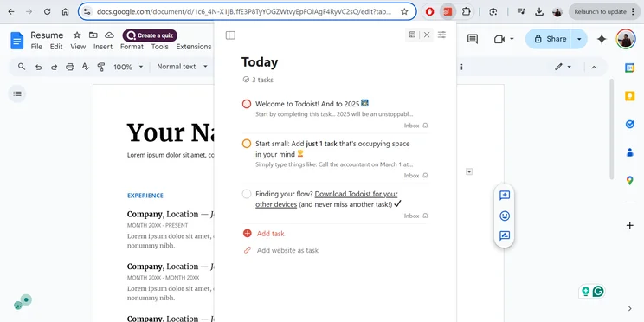Open the toolbar more options menu
The width and height of the screenshot is (644, 322).
click(461, 67)
